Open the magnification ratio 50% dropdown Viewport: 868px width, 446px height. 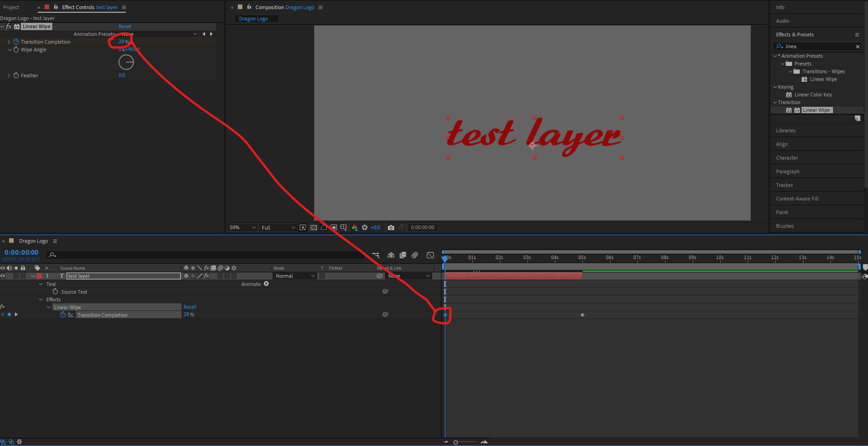tap(241, 227)
